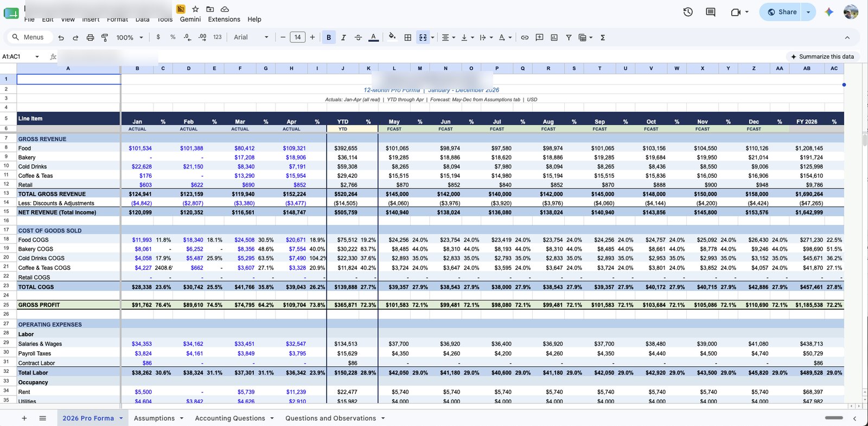The image size is (868, 426).
Task: Open the video call options dropdown
Action: [x=746, y=12]
